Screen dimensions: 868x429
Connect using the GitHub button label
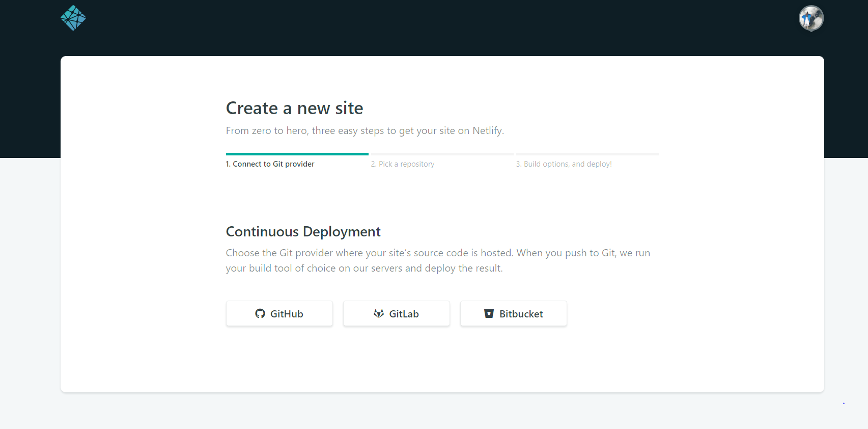tap(287, 314)
